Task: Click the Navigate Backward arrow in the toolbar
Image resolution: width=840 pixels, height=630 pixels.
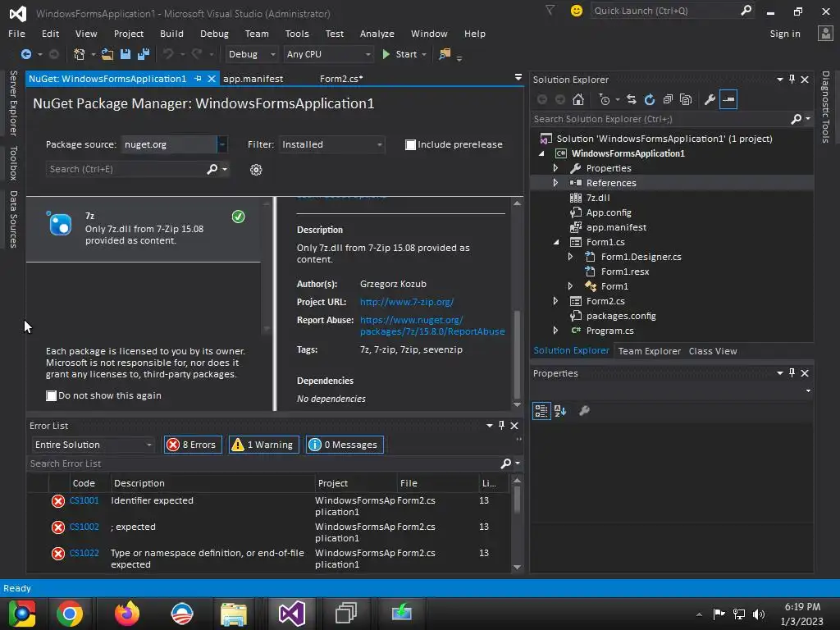Action: [25, 54]
